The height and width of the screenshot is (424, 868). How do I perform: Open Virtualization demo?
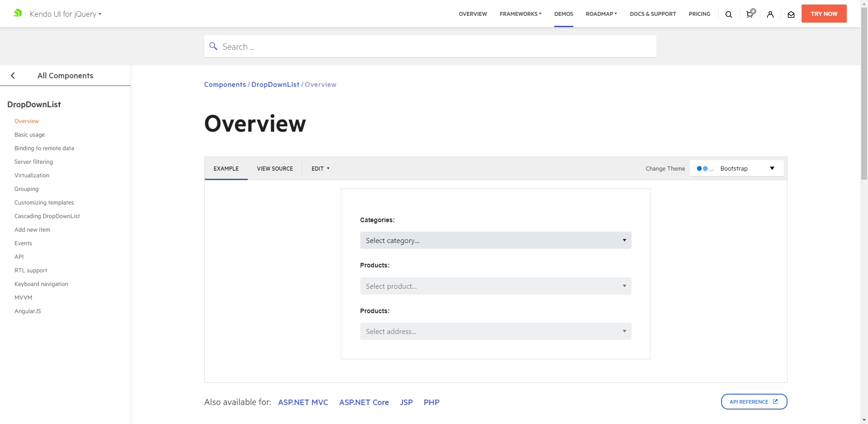[32, 175]
